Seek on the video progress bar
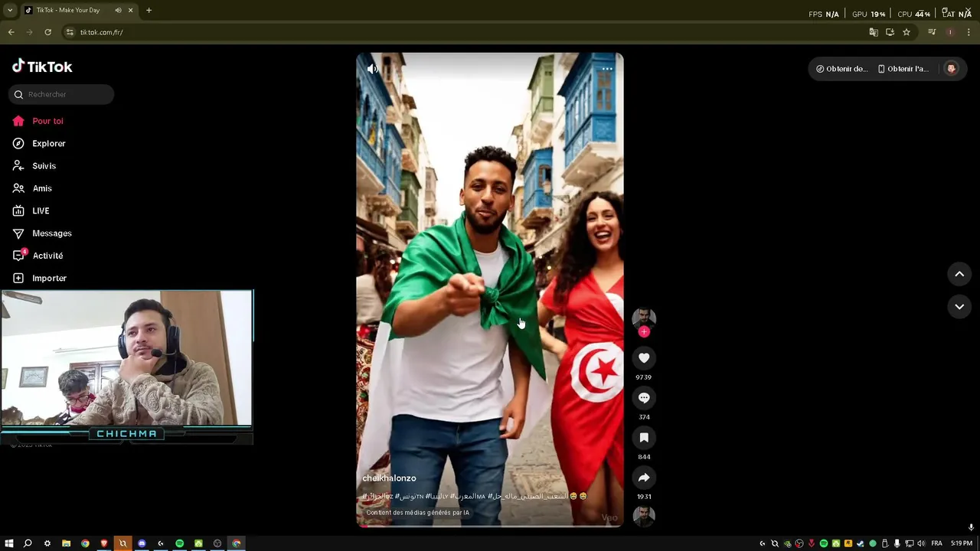The width and height of the screenshot is (980, 551). (490, 526)
